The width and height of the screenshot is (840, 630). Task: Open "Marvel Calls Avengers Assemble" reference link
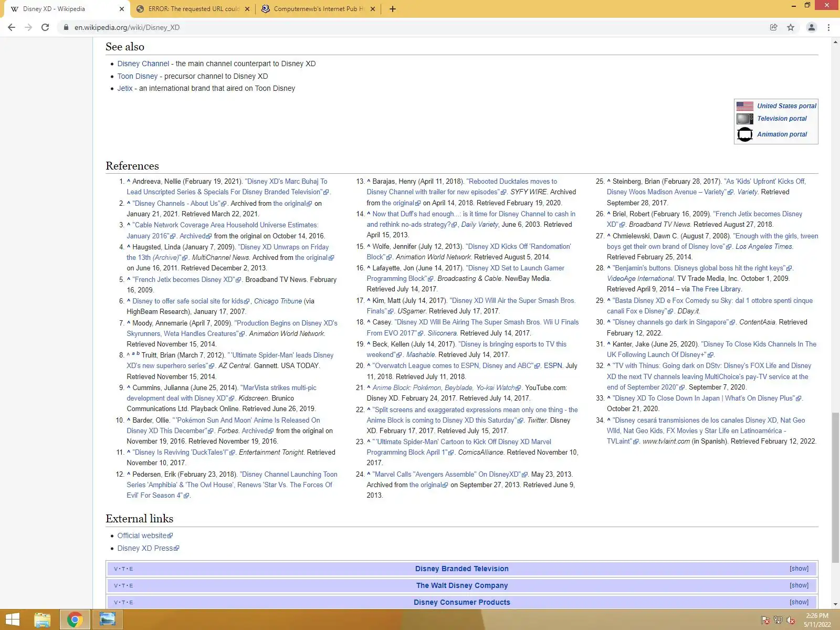click(x=450, y=474)
